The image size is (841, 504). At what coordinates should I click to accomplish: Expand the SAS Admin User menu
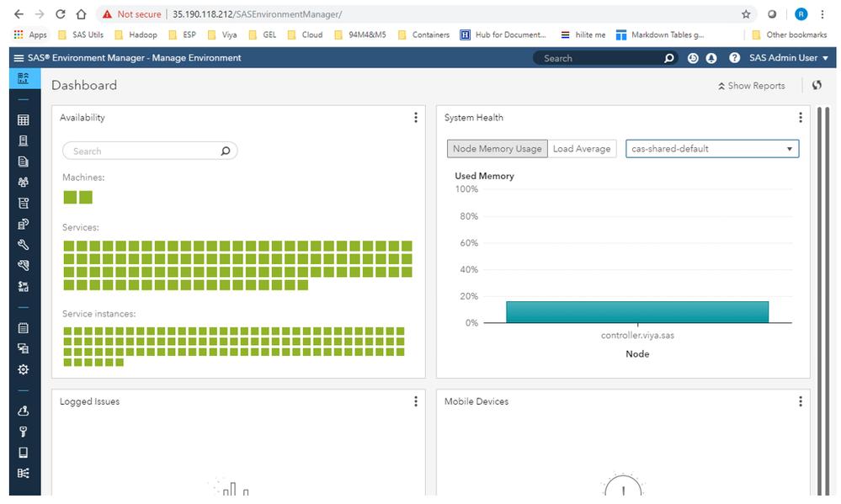pos(788,58)
